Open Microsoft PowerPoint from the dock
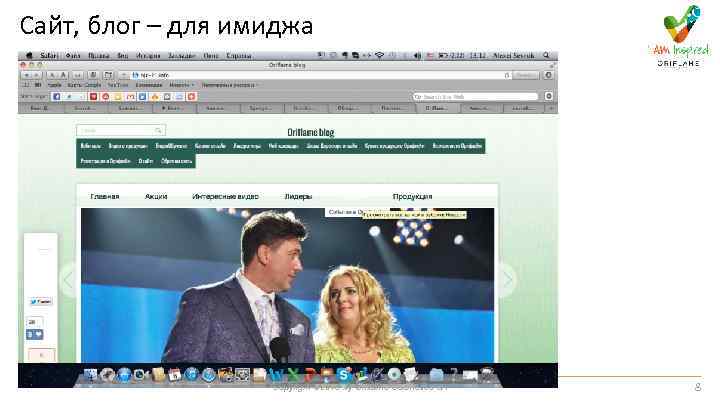Screen dimensions: 720x405 [x=310, y=375]
